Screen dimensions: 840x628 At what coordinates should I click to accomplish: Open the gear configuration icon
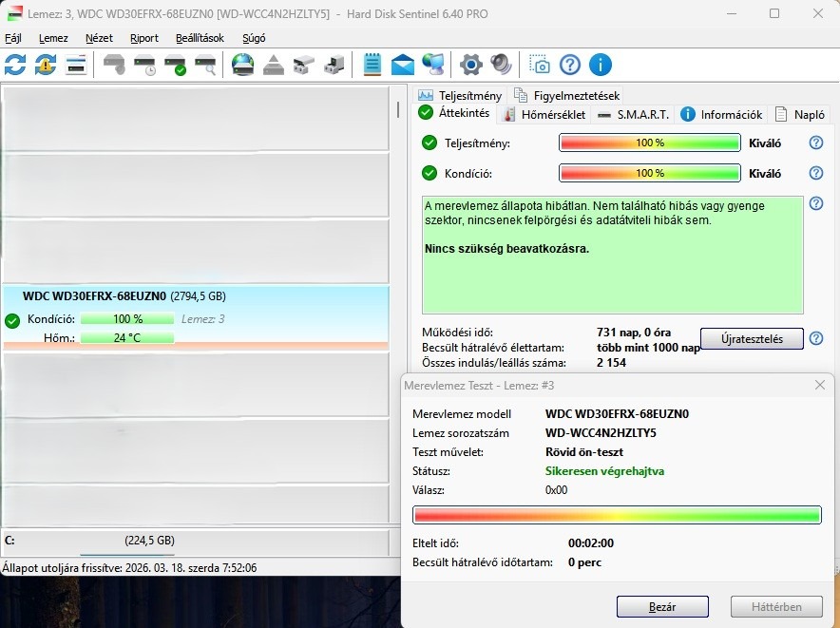[471, 65]
